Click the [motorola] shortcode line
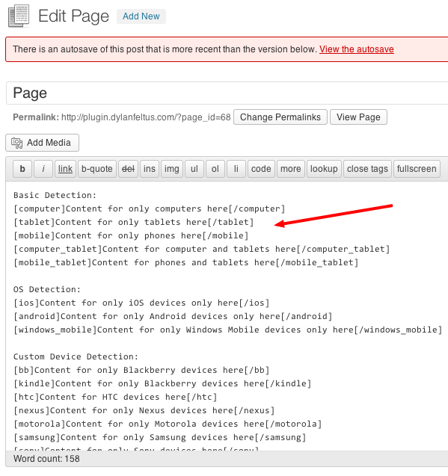The height and width of the screenshot is (476, 448). click(x=168, y=424)
